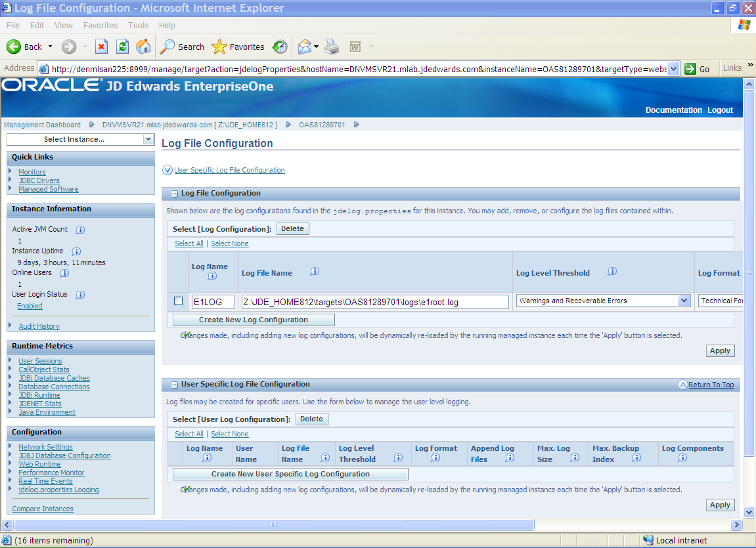Open the Home page icon
The width and height of the screenshot is (756, 548).
pyautogui.click(x=143, y=47)
